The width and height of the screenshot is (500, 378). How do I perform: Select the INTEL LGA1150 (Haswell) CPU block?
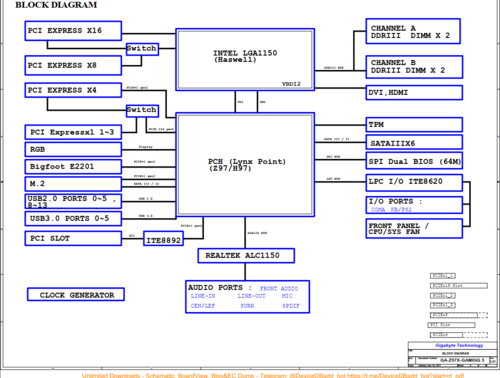pyautogui.click(x=245, y=60)
